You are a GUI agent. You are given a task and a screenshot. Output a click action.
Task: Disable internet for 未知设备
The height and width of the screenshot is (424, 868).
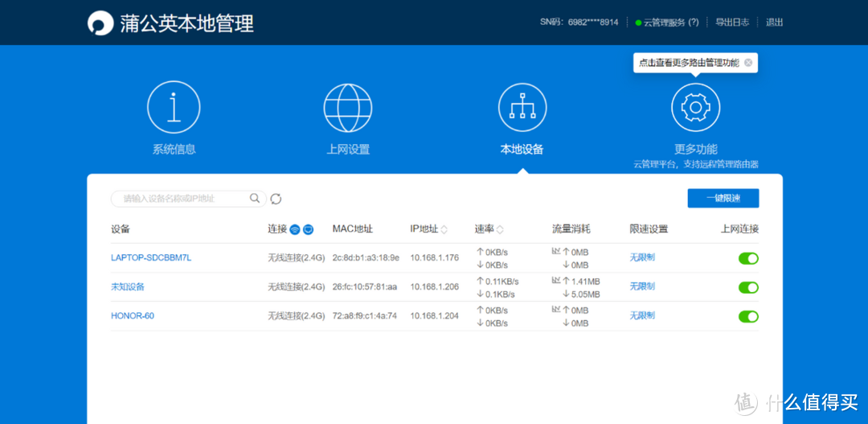748,287
